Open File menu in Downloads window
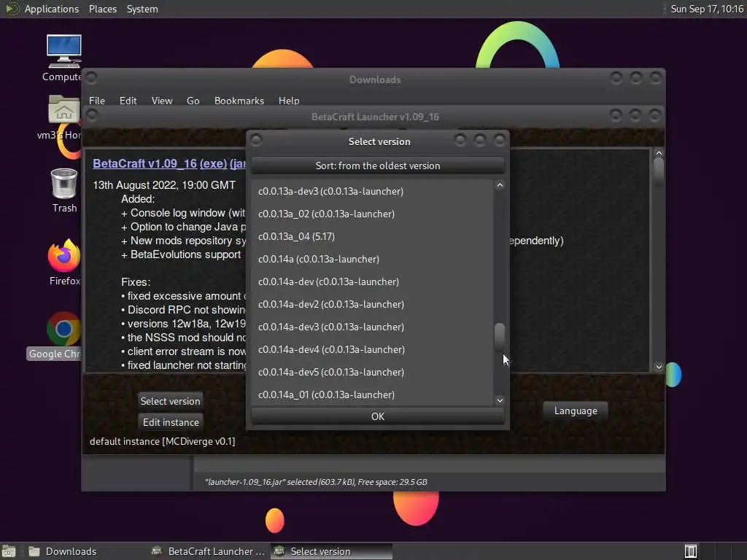Screen dimensions: 747x560 click(x=97, y=101)
